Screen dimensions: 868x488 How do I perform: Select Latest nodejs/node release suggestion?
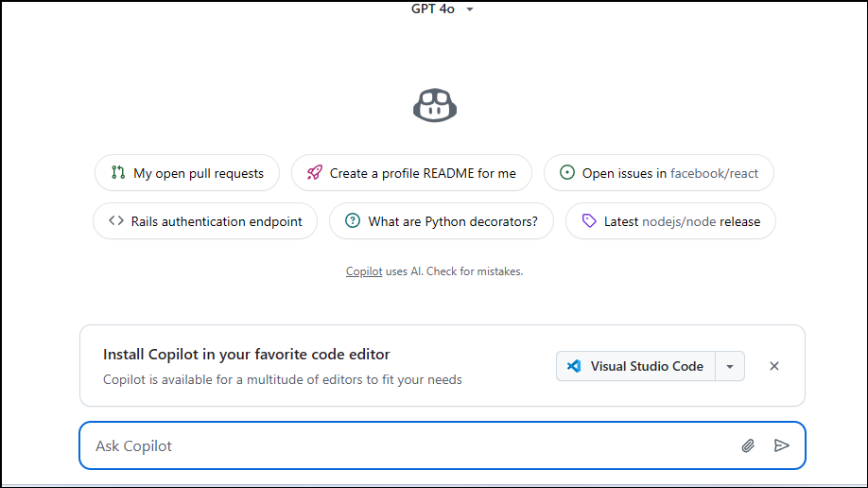click(x=670, y=221)
